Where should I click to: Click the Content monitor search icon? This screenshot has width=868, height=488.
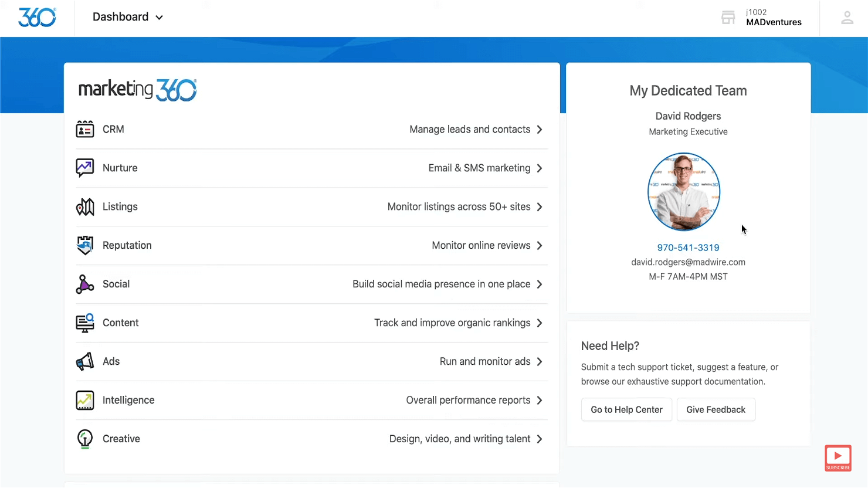[x=85, y=323]
